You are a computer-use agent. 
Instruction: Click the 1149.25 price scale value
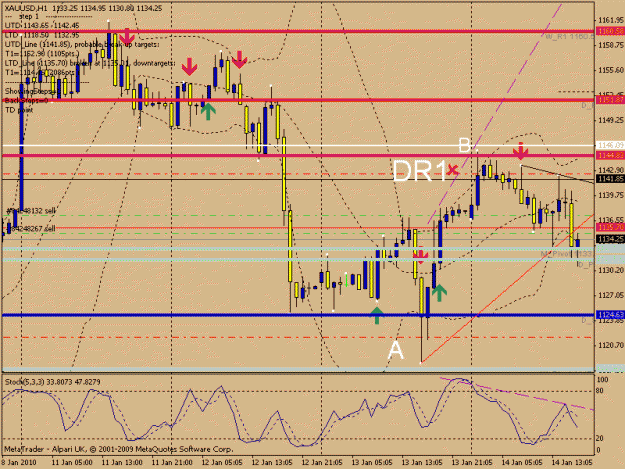point(611,120)
